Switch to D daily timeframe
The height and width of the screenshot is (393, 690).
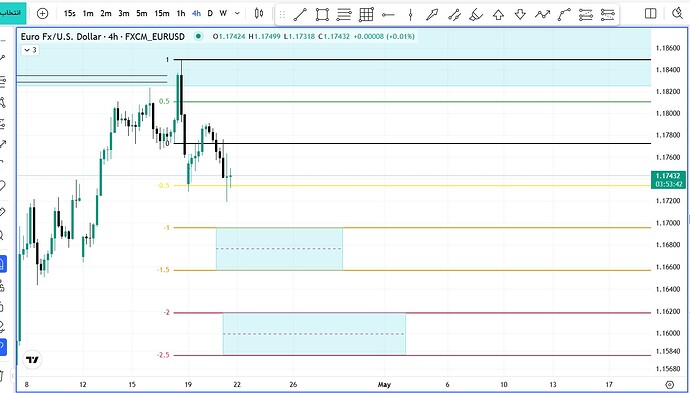click(210, 14)
